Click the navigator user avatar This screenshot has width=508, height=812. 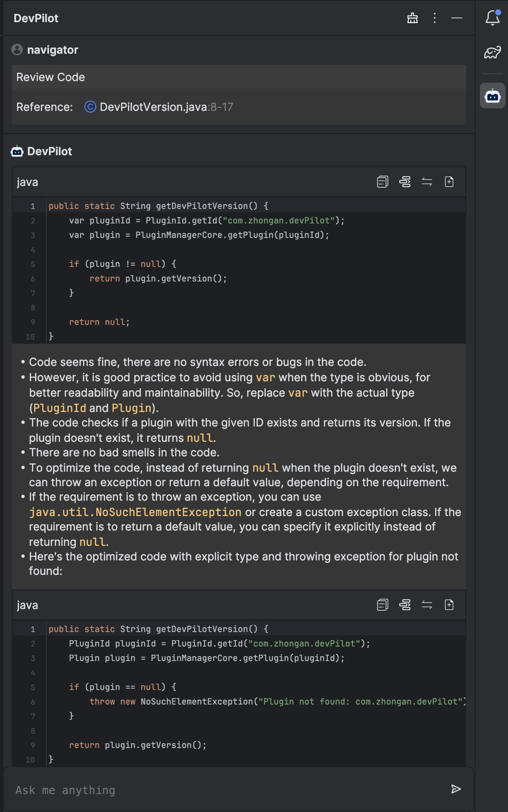(x=17, y=50)
